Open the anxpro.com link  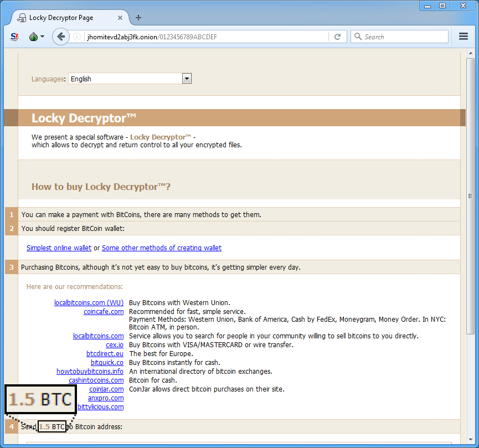106,398
